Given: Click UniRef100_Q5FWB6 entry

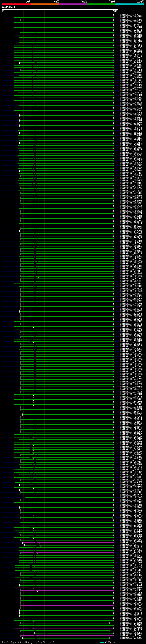Looking at the screenshot, I should pos(131,387).
